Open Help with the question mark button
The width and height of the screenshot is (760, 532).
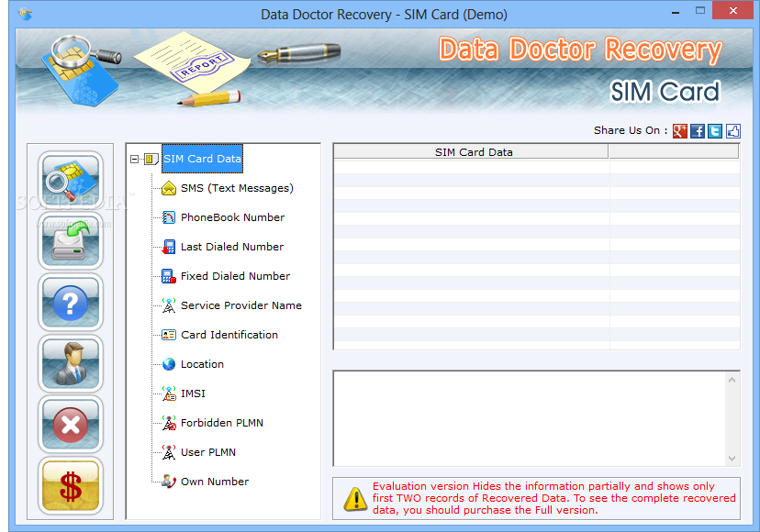71,303
